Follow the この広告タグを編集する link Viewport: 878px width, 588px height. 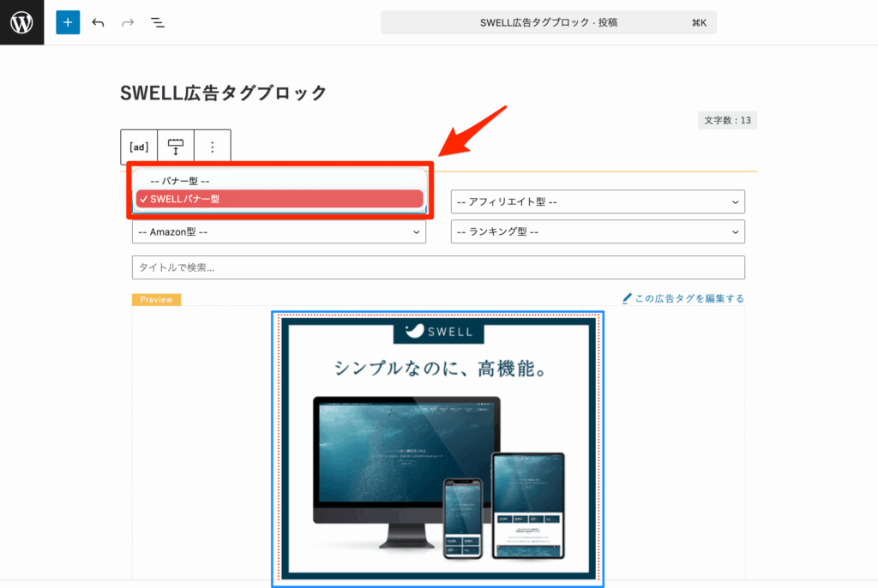coord(689,298)
